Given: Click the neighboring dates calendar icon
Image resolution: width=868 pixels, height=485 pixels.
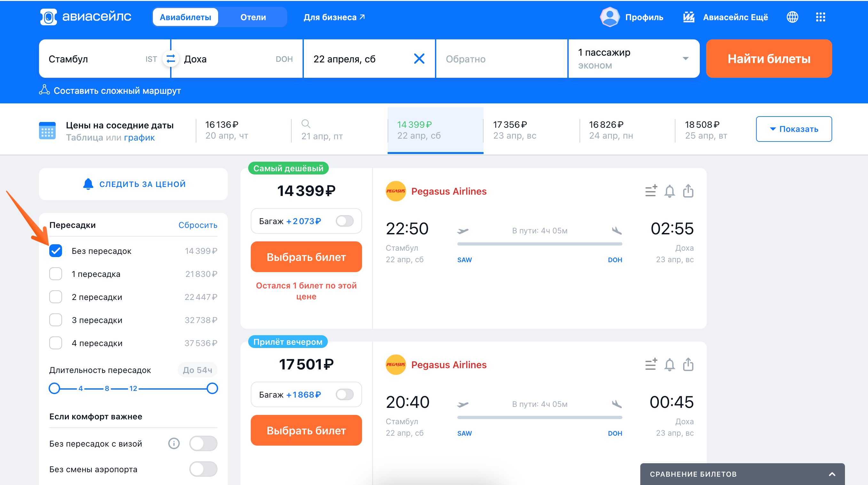Looking at the screenshot, I should pos(47,131).
